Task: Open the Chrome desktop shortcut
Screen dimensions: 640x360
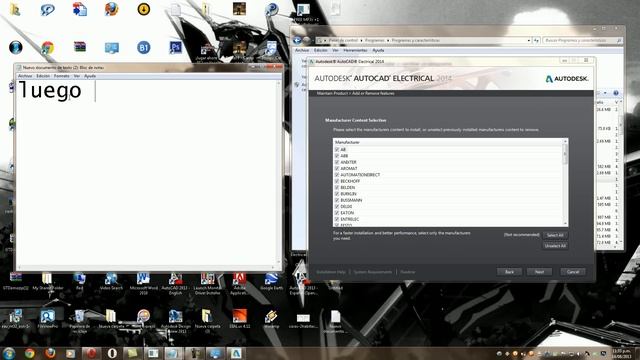Action: coord(47,48)
